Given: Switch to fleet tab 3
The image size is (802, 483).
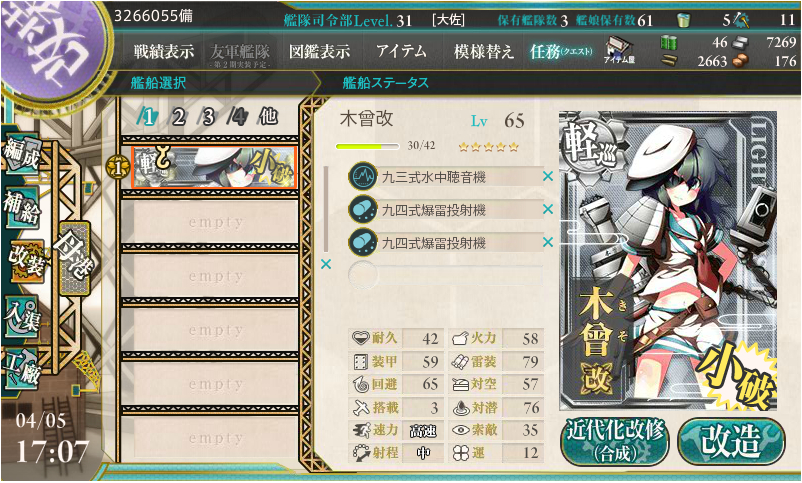Looking at the screenshot, I should tap(207, 117).
